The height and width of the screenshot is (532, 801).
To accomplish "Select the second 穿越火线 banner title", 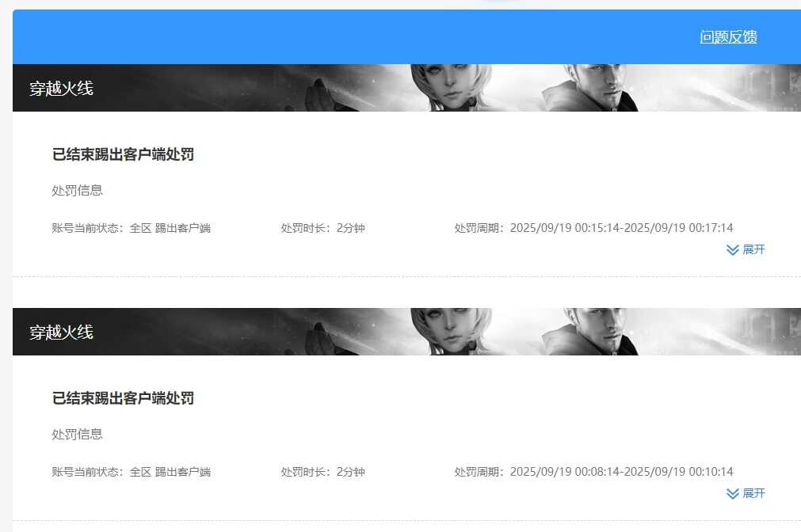I will tap(61, 332).
